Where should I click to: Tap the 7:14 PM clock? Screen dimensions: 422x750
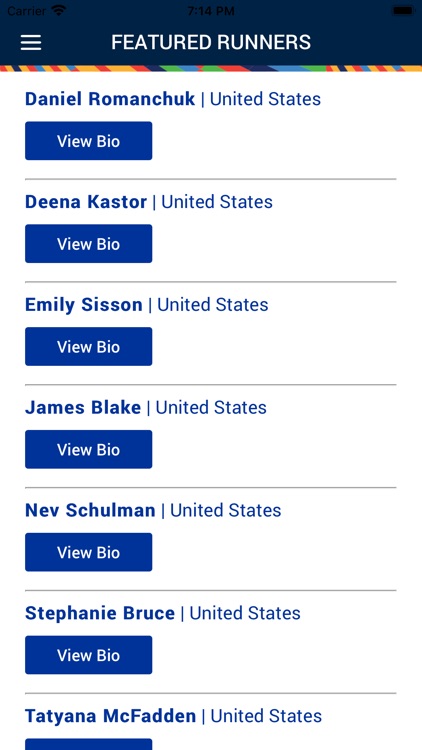pyautogui.click(x=211, y=11)
